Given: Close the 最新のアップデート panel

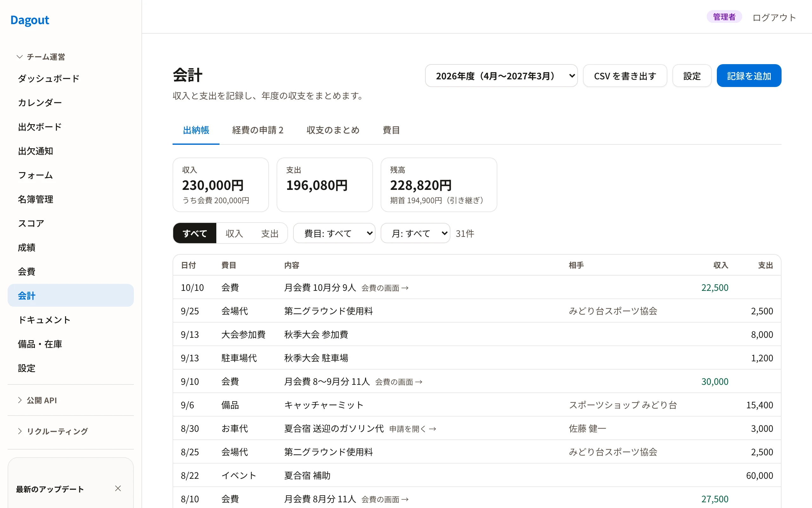Looking at the screenshot, I should (118, 489).
